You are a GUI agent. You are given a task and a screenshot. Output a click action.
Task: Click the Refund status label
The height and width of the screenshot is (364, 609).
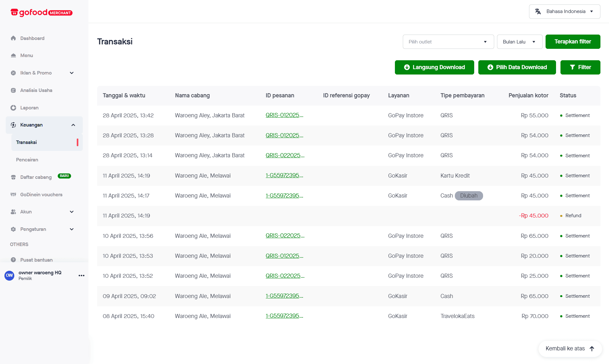click(573, 216)
